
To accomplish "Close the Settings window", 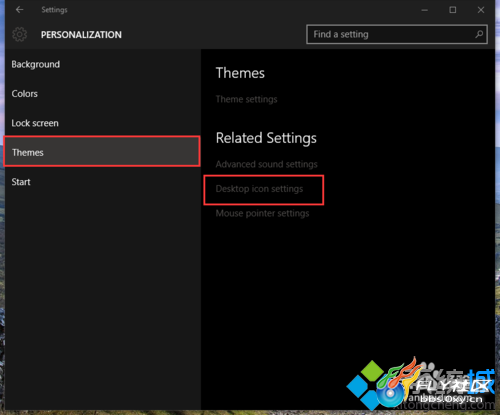I will point(481,10).
